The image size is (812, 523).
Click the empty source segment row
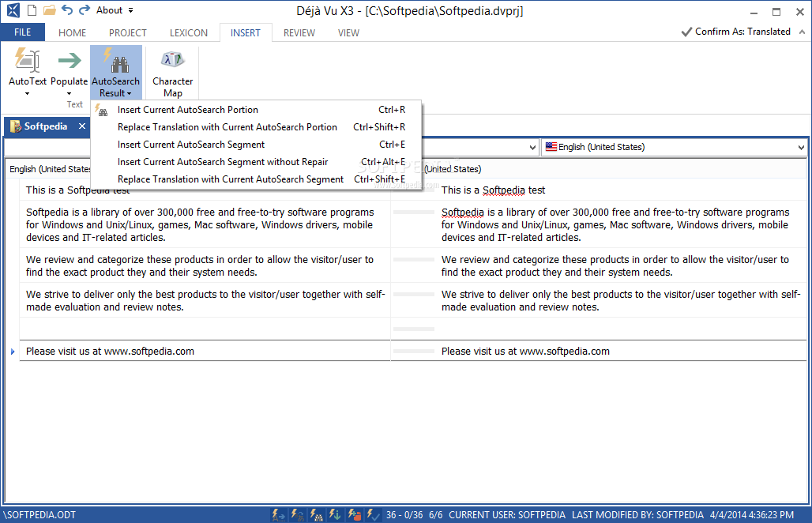tap(205, 329)
